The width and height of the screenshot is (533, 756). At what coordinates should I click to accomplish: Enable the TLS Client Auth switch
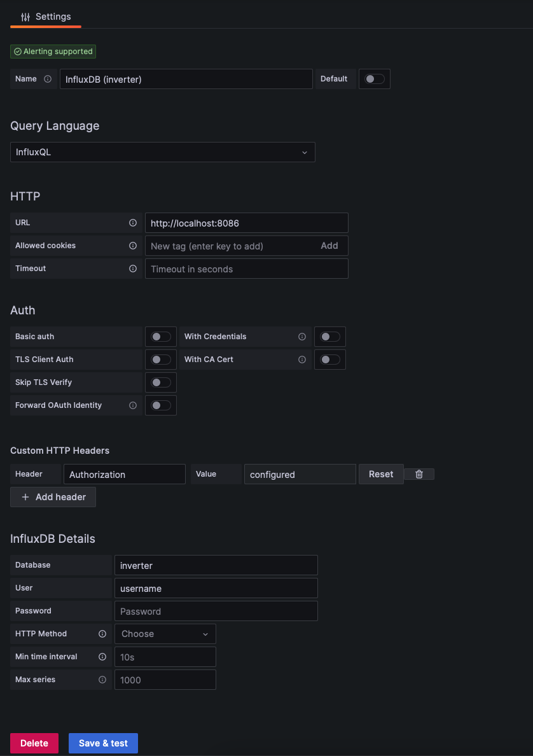[161, 360]
